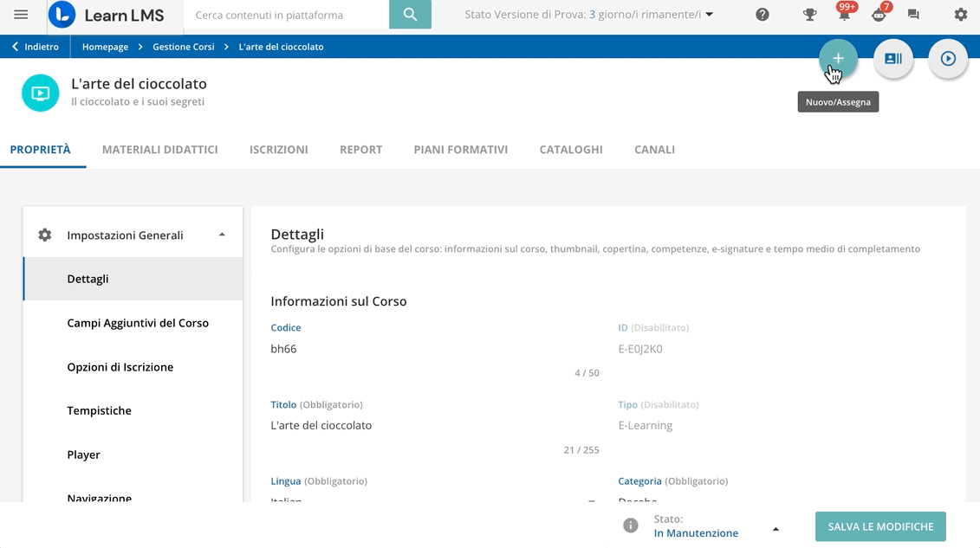Open the notifications bell icon
Image resolution: width=980 pixels, height=548 pixels.
(x=843, y=16)
